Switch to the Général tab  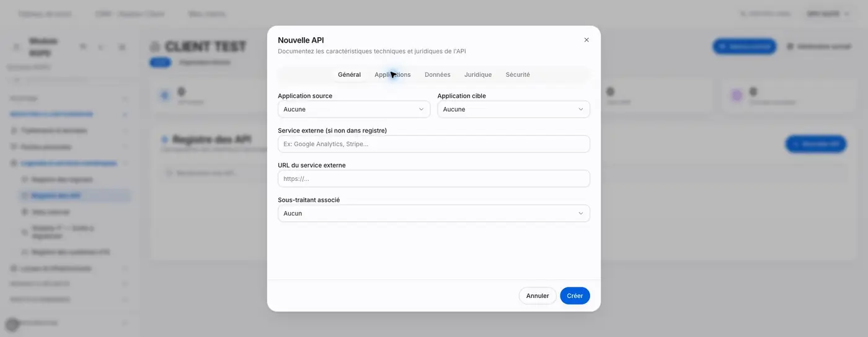[349, 74]
